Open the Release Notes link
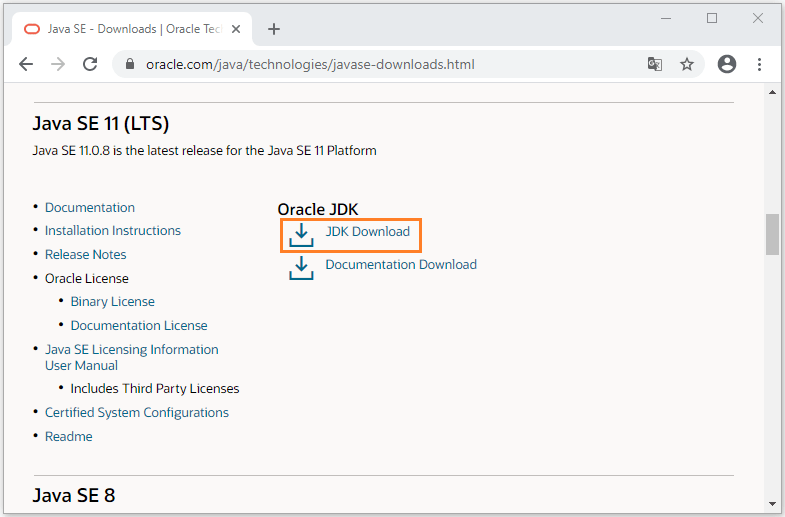This screenshot has width=785, height=517. point(86,255)
